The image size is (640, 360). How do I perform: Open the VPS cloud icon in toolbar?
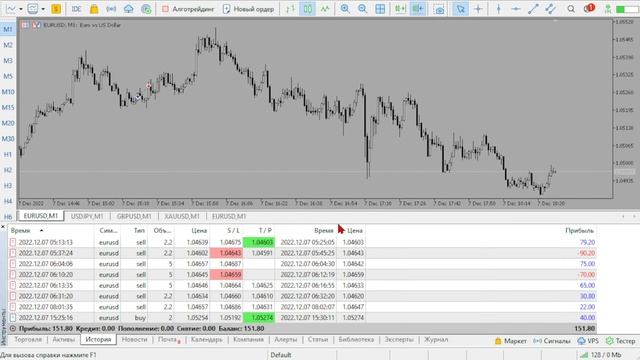129,9
